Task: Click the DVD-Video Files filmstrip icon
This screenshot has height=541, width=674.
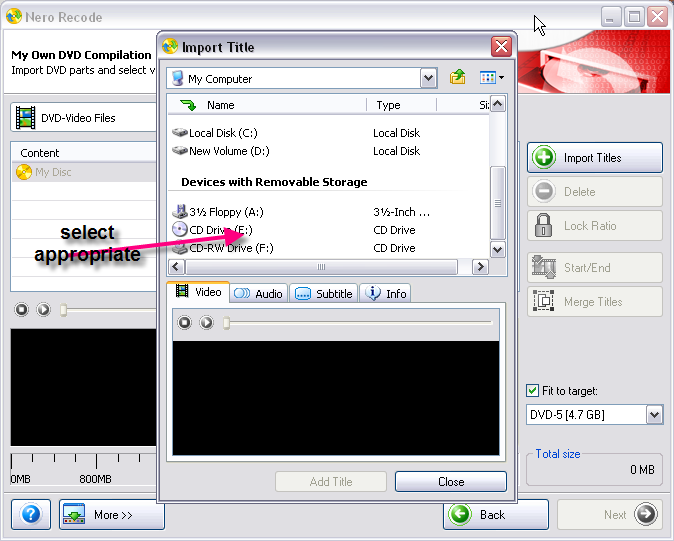Action: click(25, 118)
